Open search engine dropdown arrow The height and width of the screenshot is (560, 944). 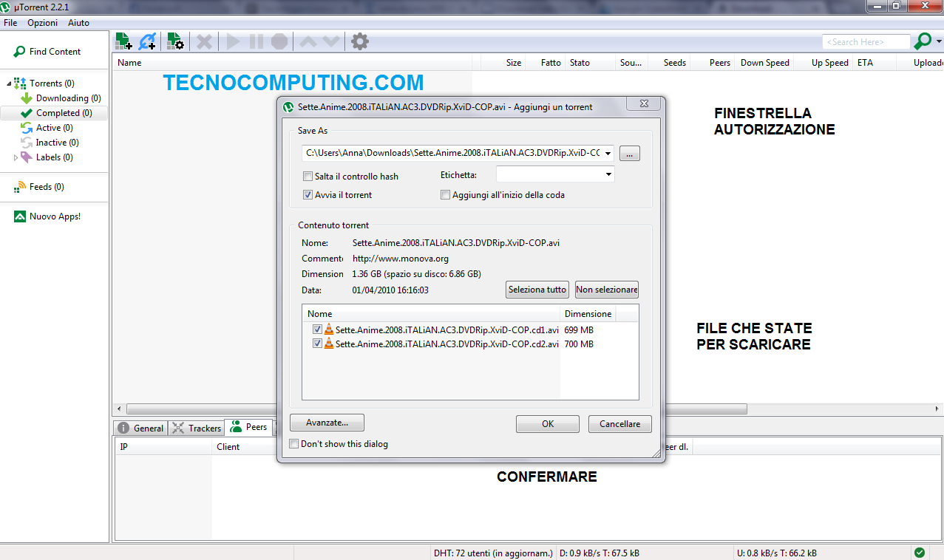pos(939,41)
